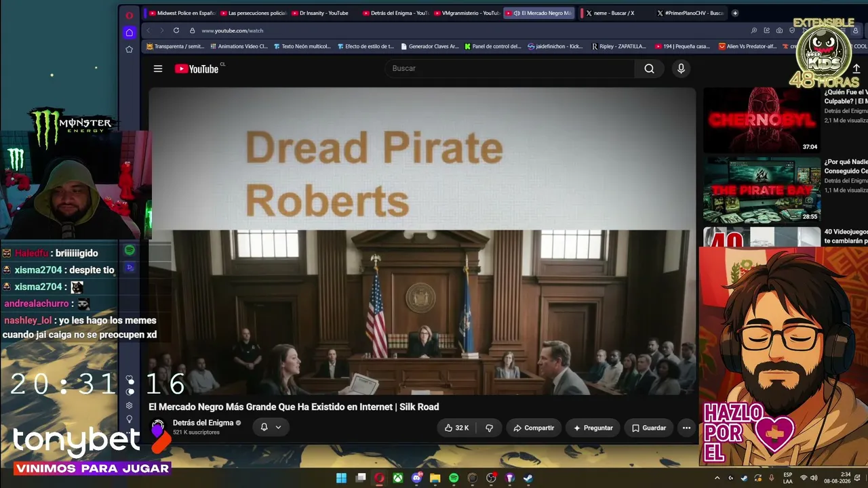868x488 pixels.
Task: Open the jaidefinichon - Kick bookmark
Action: [x=555, y=47]
